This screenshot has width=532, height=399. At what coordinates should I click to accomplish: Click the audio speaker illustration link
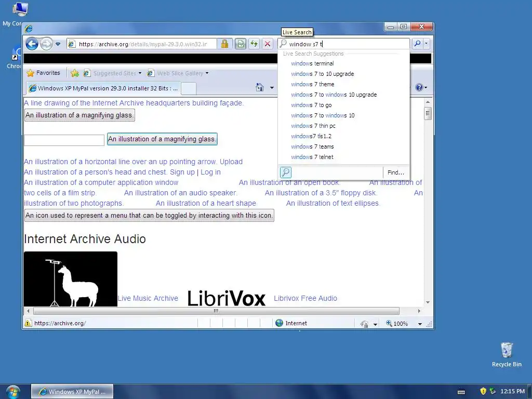tap(180, 193)
